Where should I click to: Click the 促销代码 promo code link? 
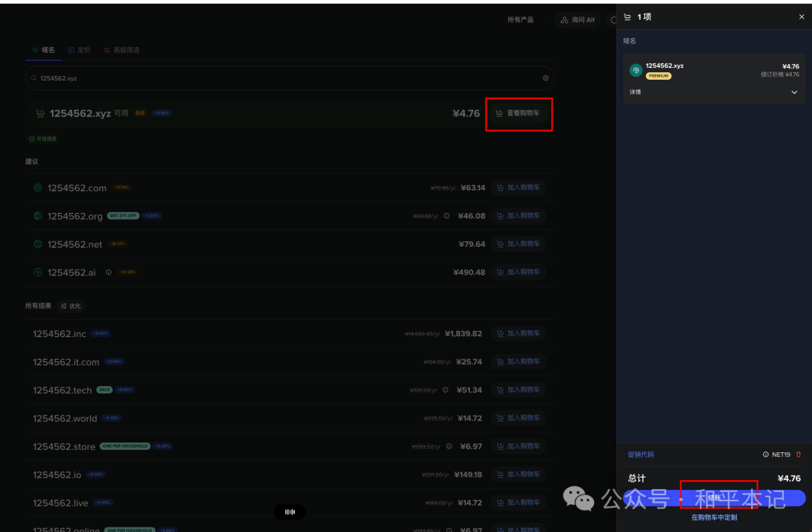641,454
